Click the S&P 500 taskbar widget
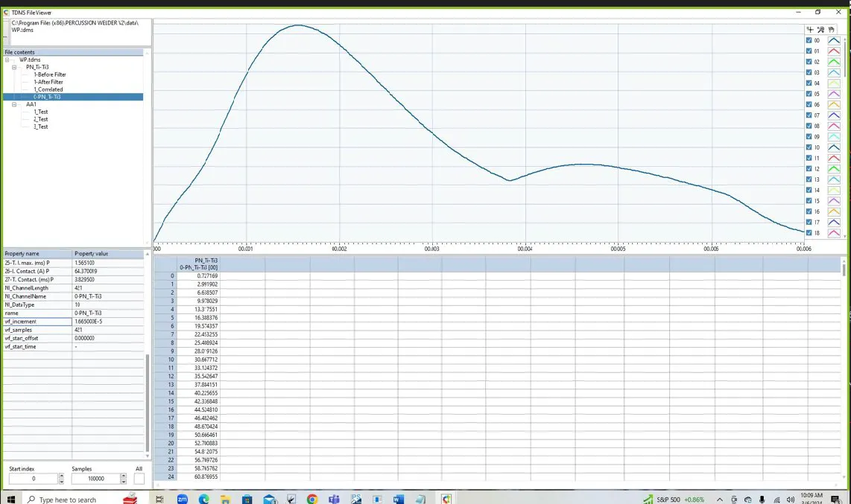The width and height of the screenshot is (851, 504). coord(674,500)
